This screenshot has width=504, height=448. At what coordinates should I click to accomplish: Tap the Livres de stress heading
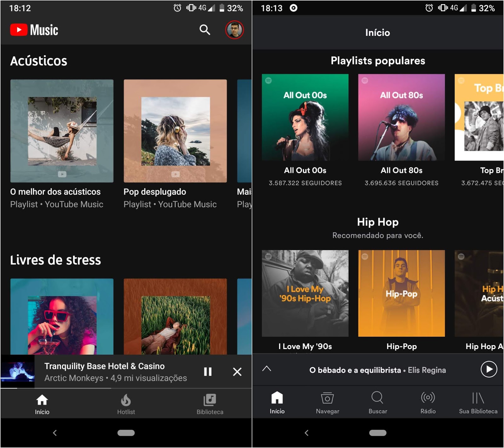55,260
